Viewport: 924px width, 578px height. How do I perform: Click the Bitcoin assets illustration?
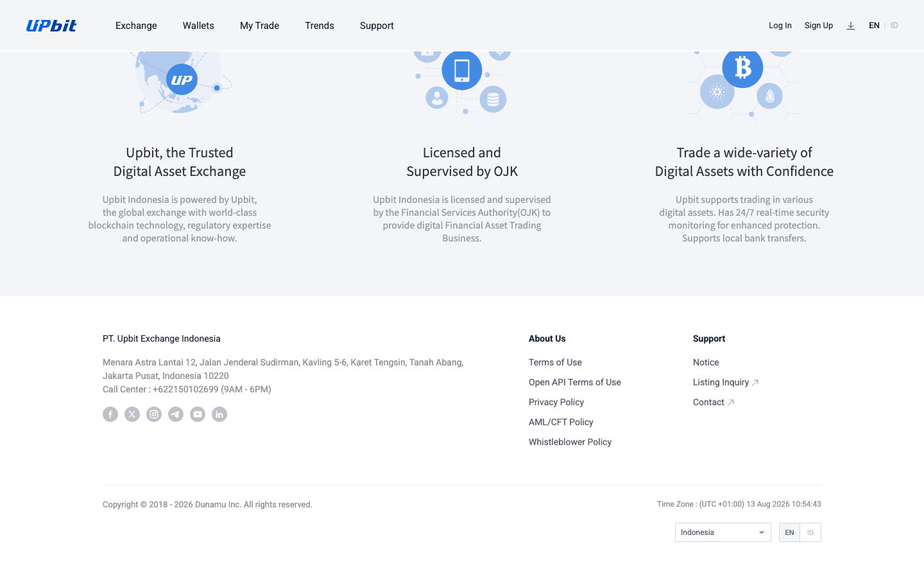click(744, 86)
